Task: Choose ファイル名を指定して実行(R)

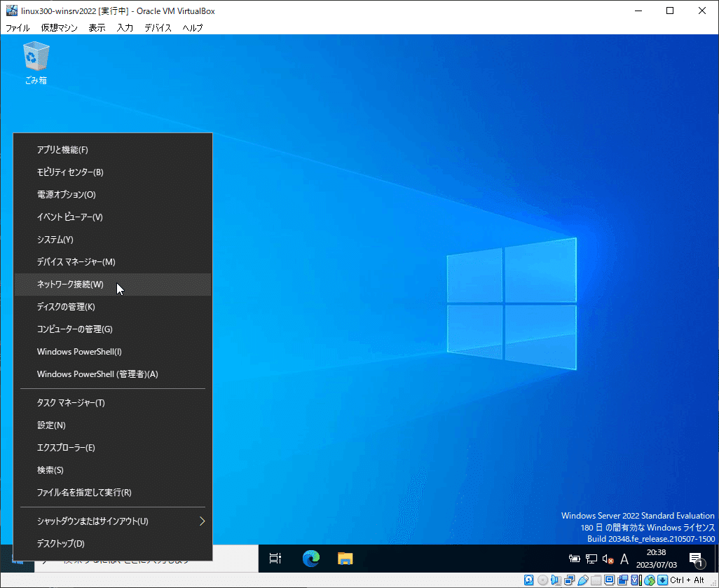Action: (113, 493)
